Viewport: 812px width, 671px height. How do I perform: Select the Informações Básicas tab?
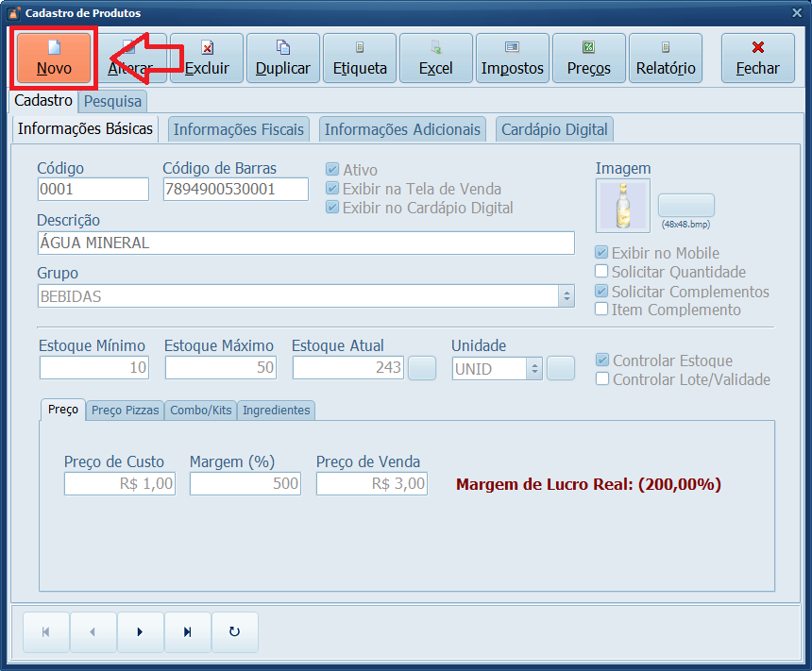point(85,129)
